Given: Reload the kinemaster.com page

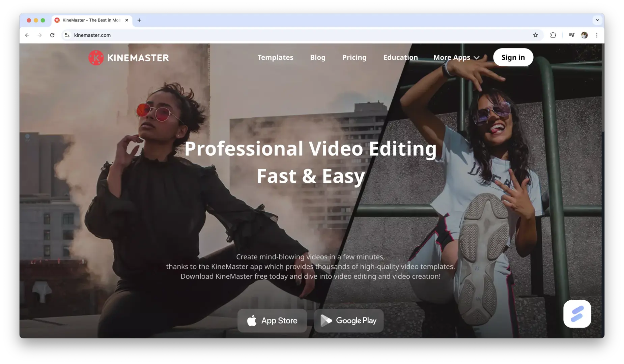Looking at the screenshot, I should pyautogui.click(x=52, y=35).
